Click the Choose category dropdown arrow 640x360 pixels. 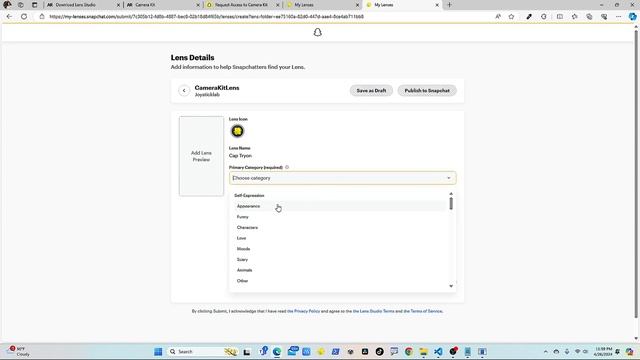[x=449, y=178]
